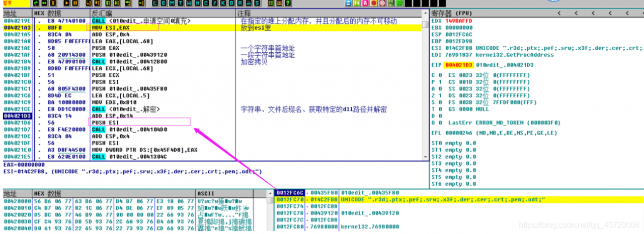Screen dimensions: 644x234
Task: Open the C (CPU) window icon
Action: 206,3
